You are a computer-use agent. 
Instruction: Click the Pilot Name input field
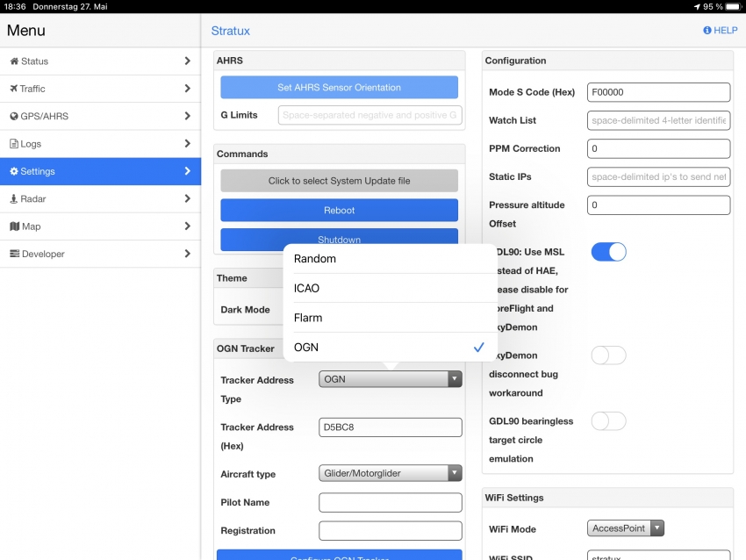(391, 502)
